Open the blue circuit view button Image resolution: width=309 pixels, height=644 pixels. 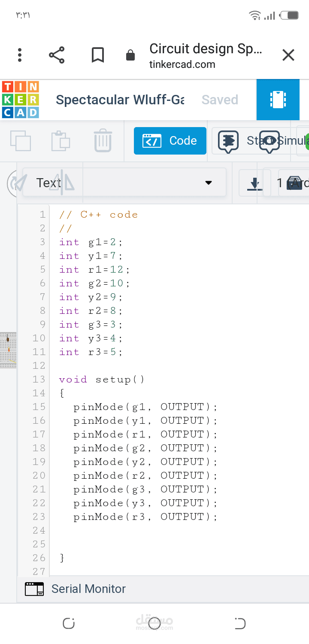[x=278, y=100]
